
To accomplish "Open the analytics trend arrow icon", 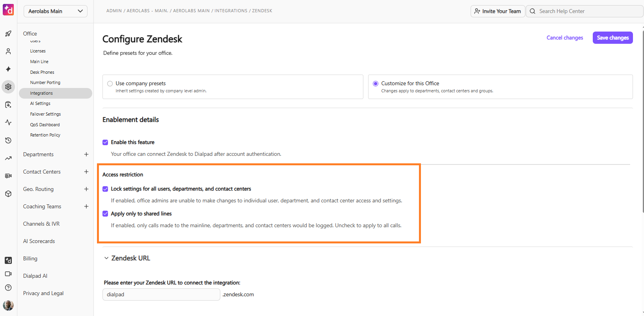I will (x=8, y=158).
